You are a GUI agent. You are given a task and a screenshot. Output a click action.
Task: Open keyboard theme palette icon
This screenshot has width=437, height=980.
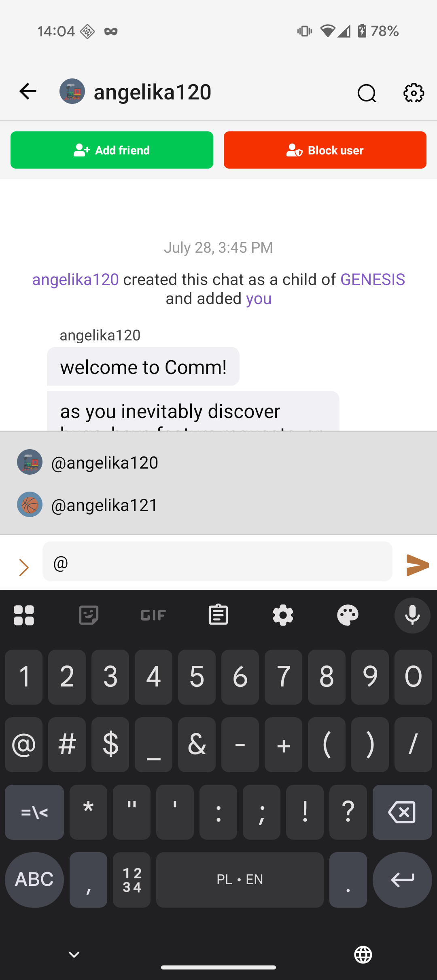[348, 615]
